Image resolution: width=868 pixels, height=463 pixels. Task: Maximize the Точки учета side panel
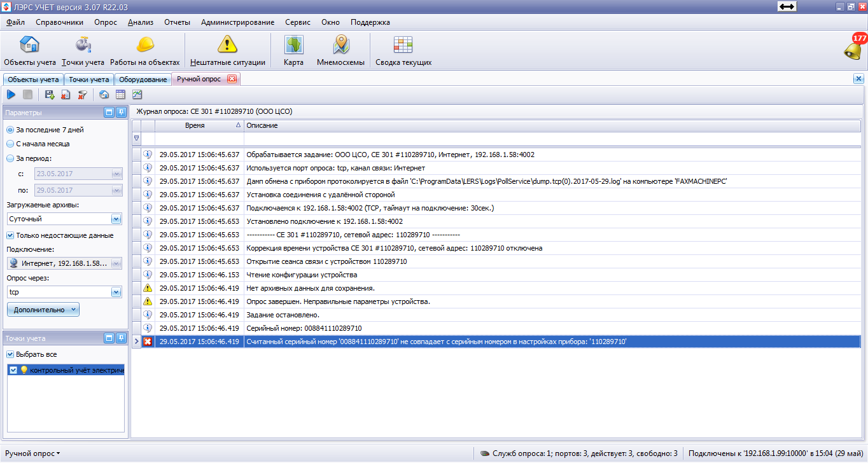coord(109,338)
